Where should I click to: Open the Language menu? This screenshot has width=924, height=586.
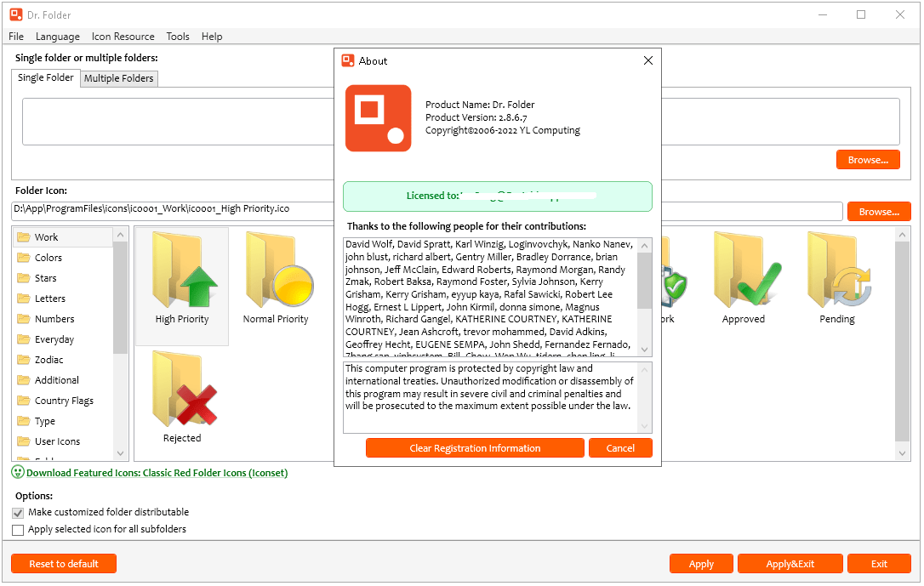tap(58, 37)
